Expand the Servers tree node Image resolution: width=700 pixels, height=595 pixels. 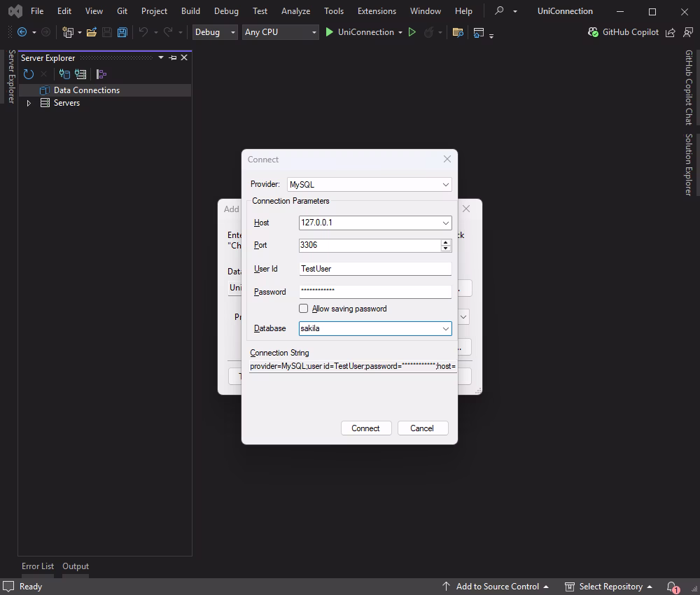coord(29,103)
